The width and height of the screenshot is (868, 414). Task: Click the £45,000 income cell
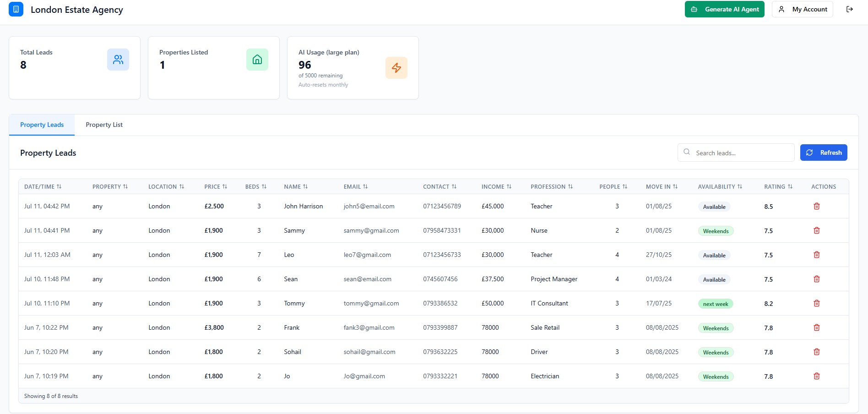pos(493,206)
